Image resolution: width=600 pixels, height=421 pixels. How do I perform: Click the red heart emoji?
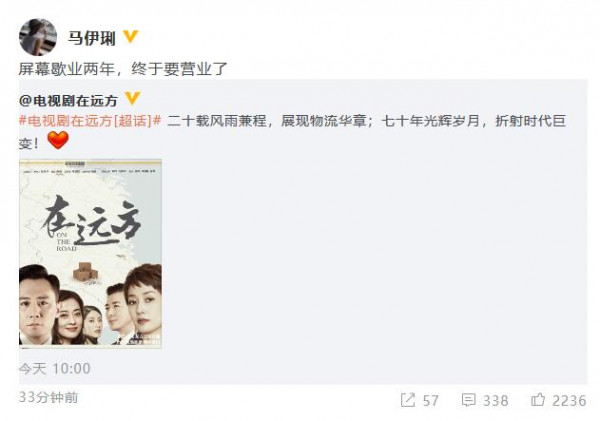(58, 140)
